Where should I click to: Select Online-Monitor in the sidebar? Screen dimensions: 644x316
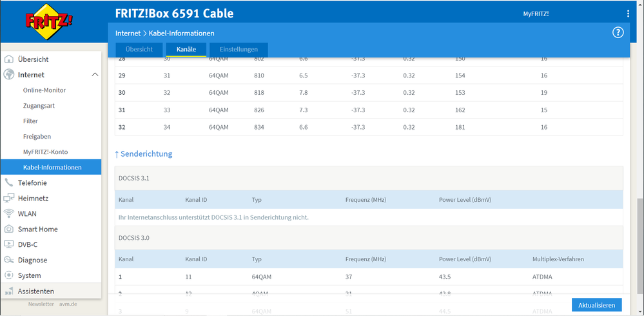[44, 90]
